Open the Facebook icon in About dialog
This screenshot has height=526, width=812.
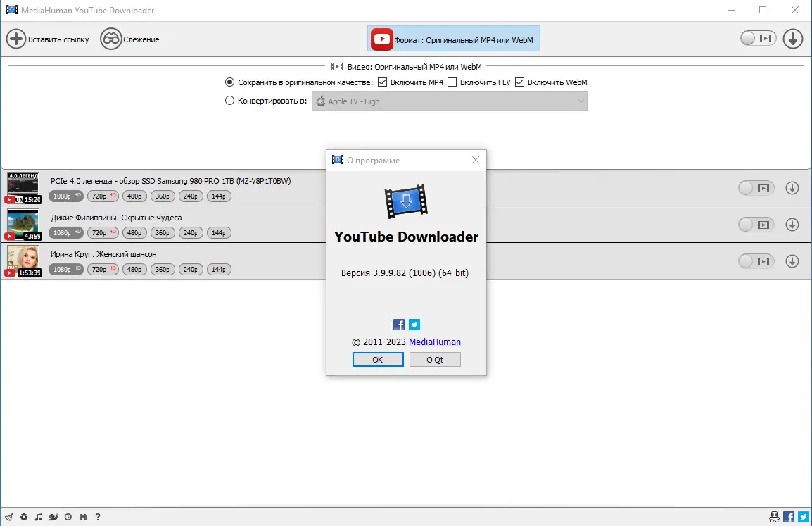point(398,325)
